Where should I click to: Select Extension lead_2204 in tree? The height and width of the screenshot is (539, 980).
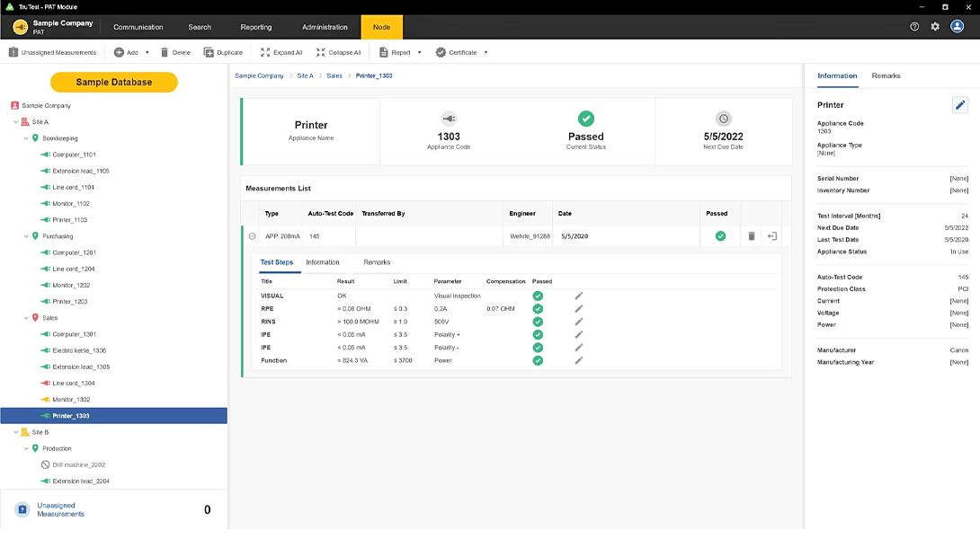pyautogui.click(x=81, y=481)
